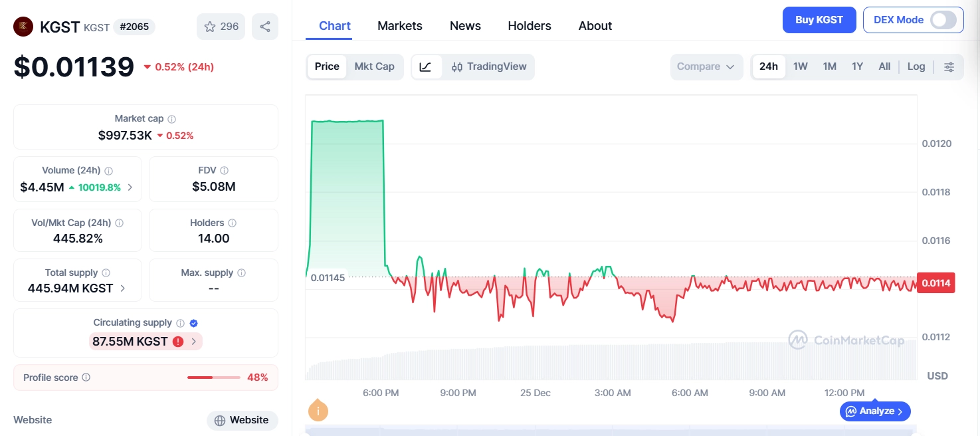This screenshot has width=980, height=436.
Task: Click the share icon button
Action: (265, 27)
